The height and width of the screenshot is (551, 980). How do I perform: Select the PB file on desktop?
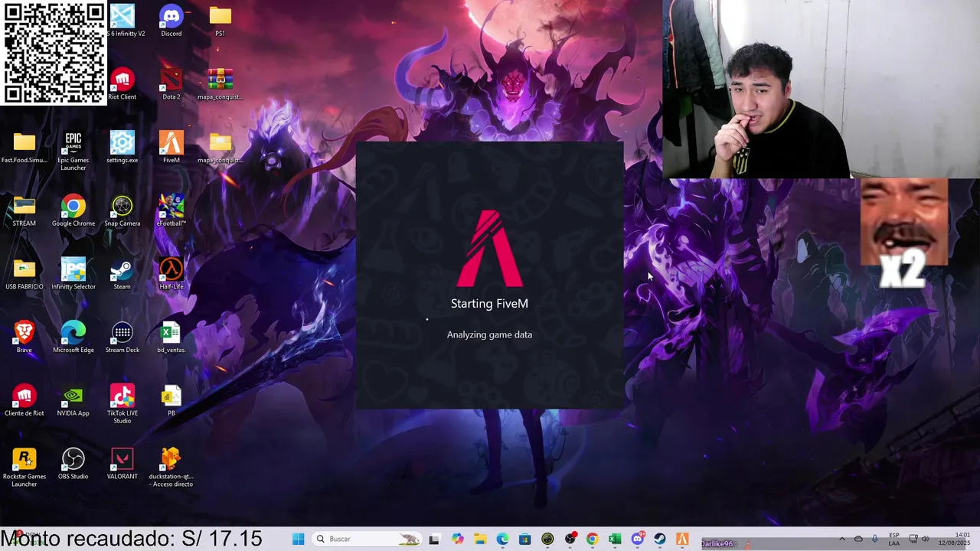pyautogui.click(x=171, y=400)
